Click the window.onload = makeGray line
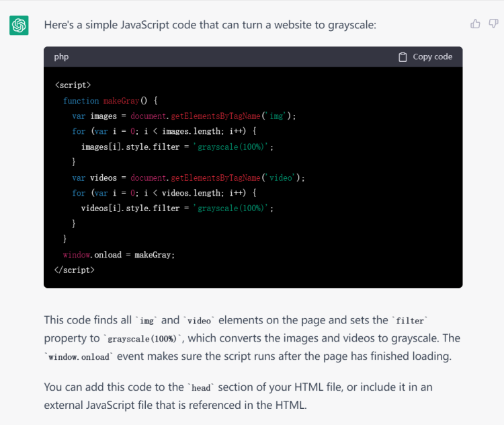Screen dimensions: 504x425 pos(118,255)
